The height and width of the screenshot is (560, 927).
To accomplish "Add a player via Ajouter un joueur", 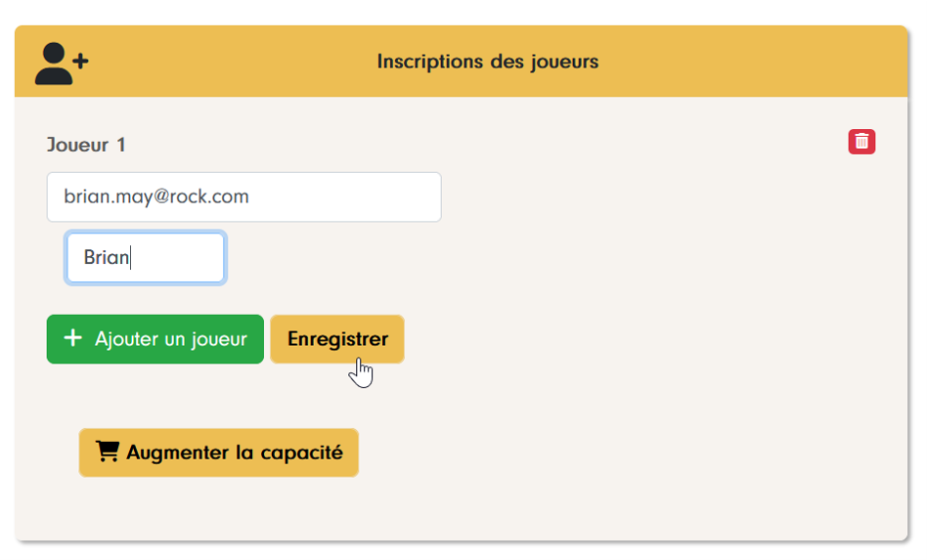I will pos(155,339).
